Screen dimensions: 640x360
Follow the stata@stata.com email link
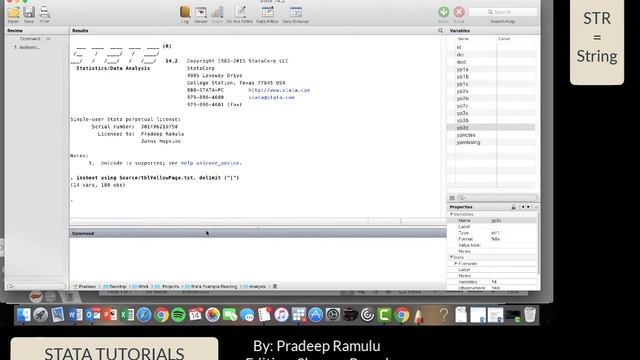(271, 98)
